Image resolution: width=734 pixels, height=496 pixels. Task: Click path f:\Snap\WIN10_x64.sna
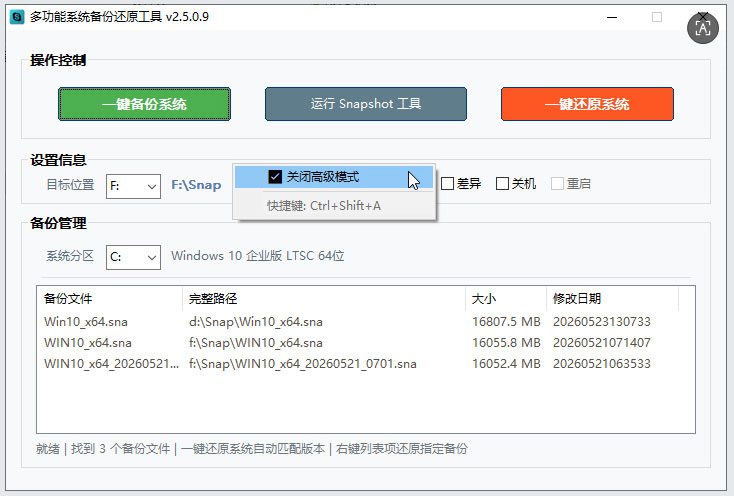click(256, 343)
